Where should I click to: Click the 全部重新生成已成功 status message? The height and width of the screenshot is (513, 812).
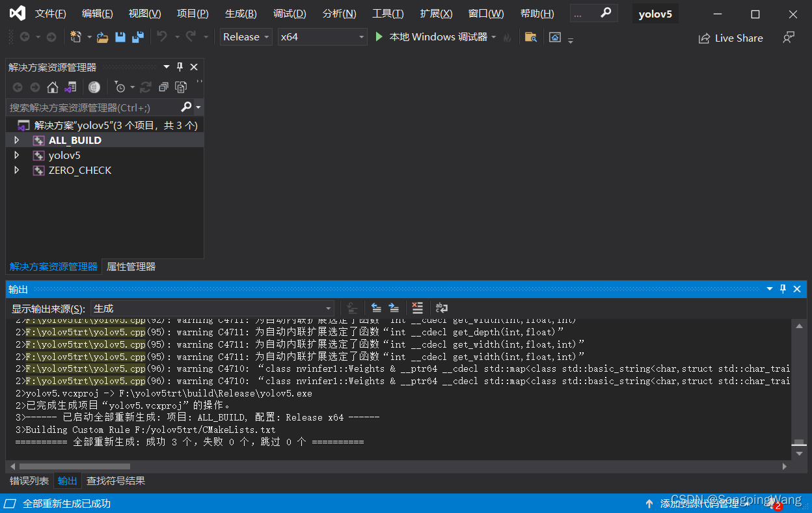click(x=66, y=504)
